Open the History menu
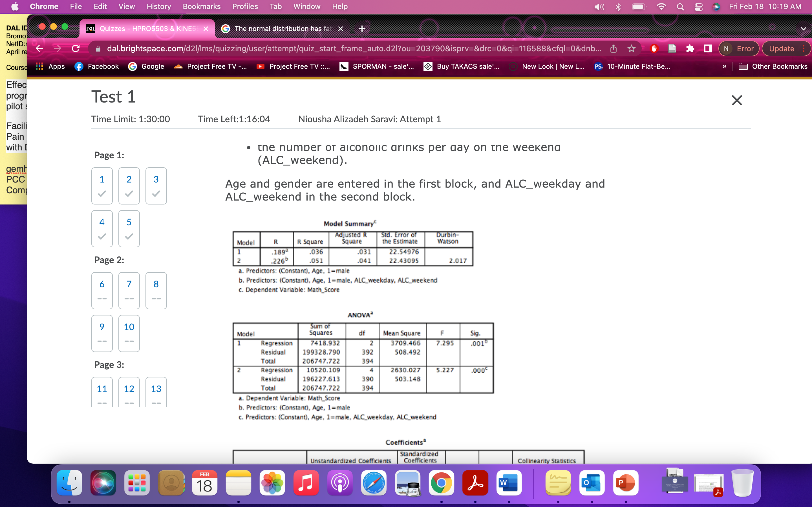This screenshot has width=812, height=507. coord(158,6)
